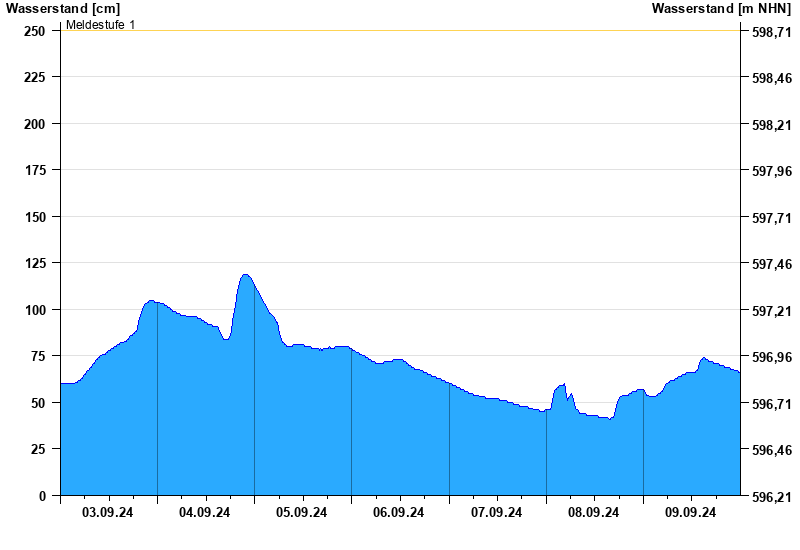Select the 08.09.24 date label

(x=594, y=513)
